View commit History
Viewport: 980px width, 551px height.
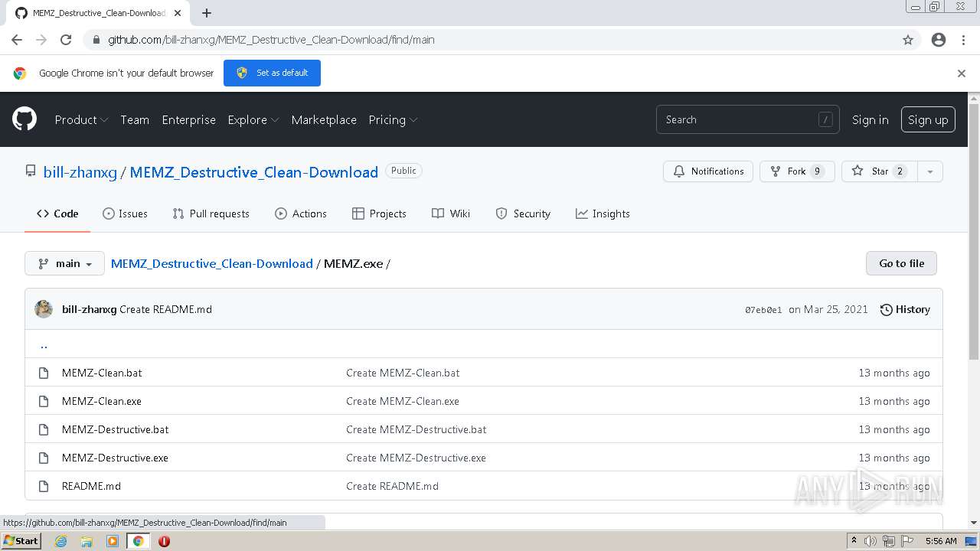tap(905, 309)
